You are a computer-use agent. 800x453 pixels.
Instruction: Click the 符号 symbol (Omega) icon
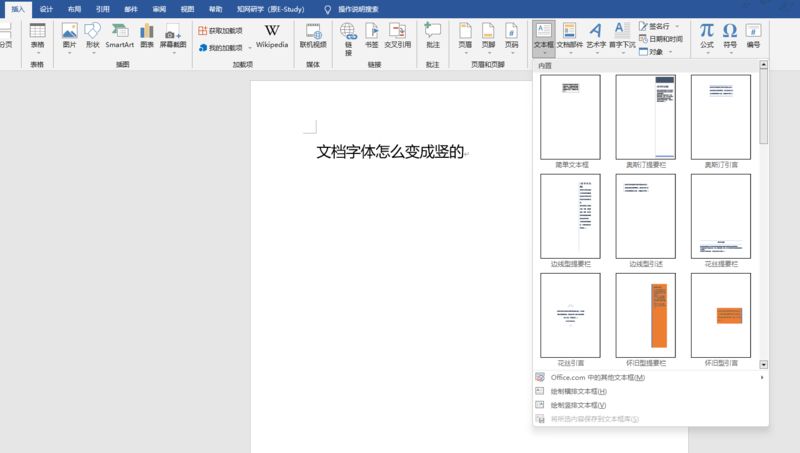click(x=730, y=36)
